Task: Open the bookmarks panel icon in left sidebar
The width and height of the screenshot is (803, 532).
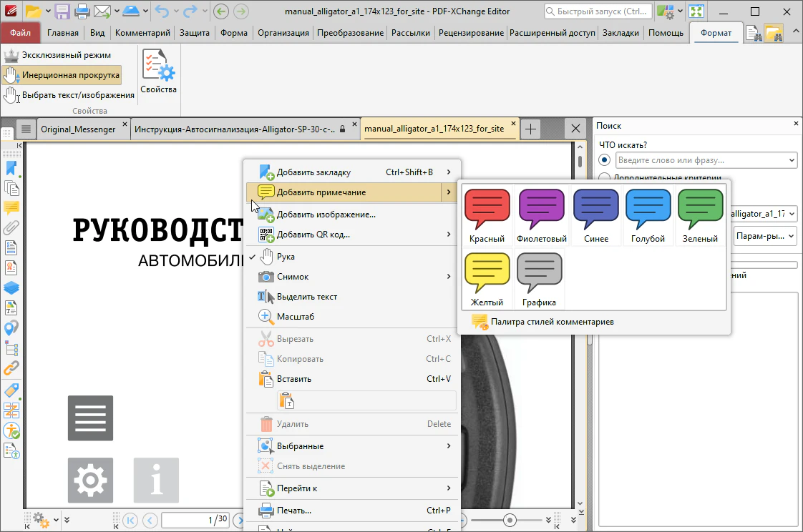Action: [x=11, y=168]
